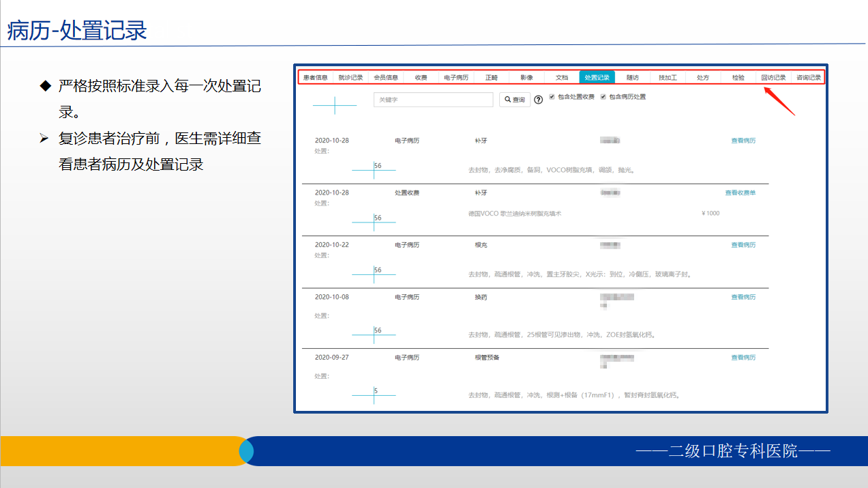Go to the 收费 tab

click(420, 76)
